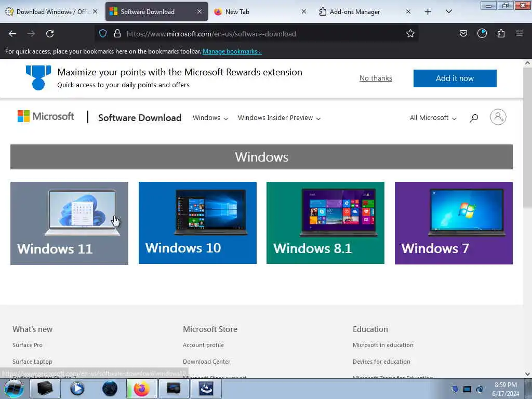The width and height of the screenshot is (532, 399).
Task: Click the Microsoft logo
Action: point(46,116)
